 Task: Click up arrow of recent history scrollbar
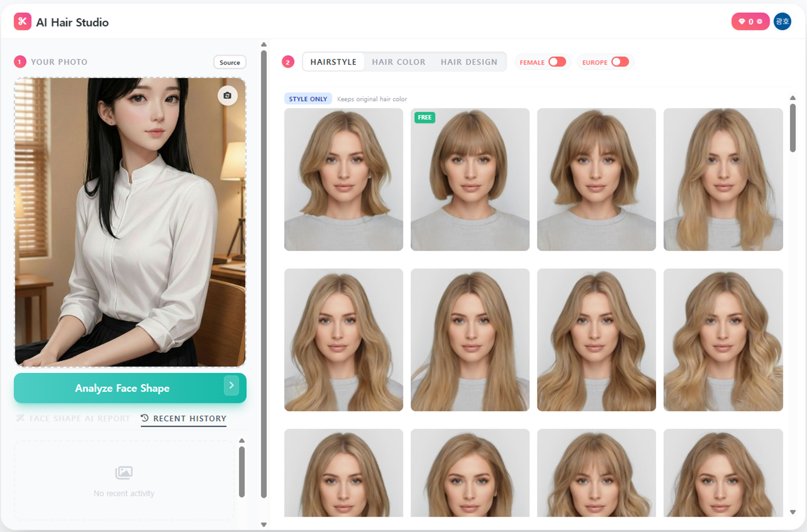click(242, 440)
